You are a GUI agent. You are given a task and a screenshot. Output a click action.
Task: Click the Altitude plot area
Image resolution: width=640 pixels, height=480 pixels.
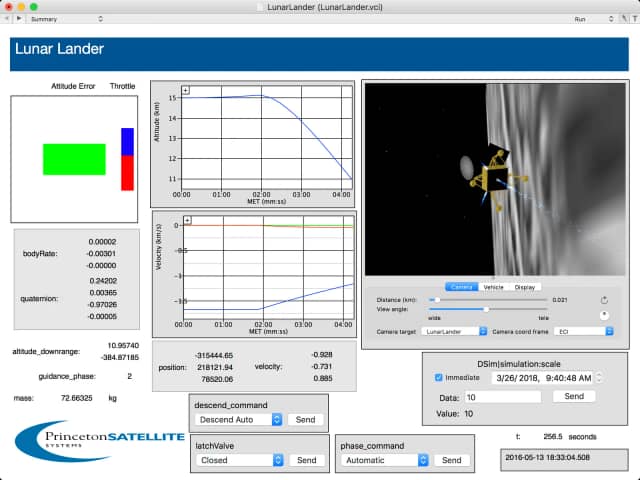coord(267,139)
